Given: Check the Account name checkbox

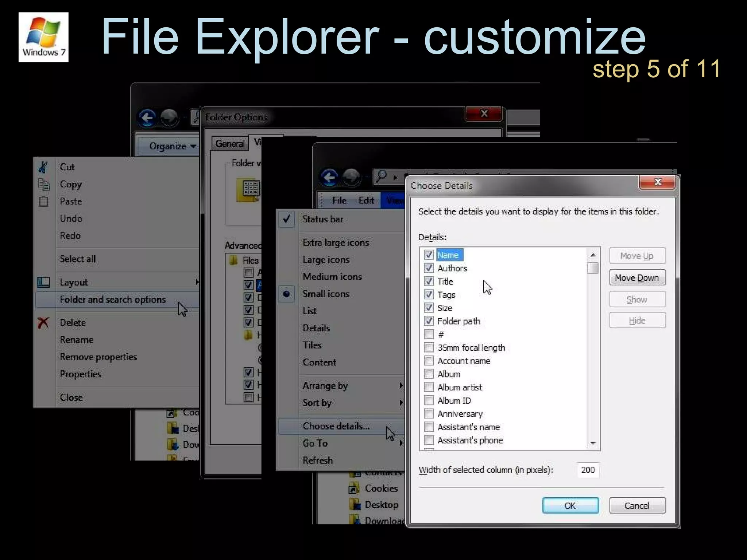Looking at the screenshot, I should pos(429,361).
